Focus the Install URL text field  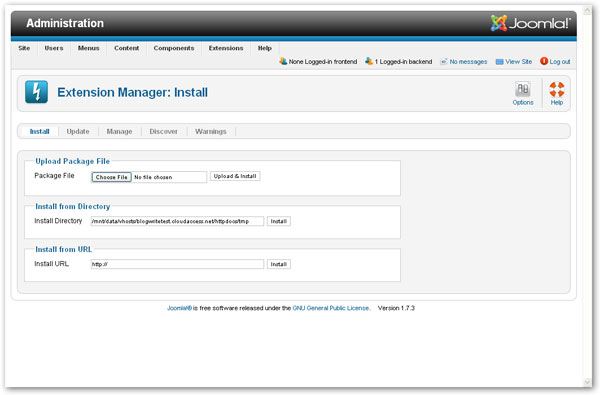(x=177, y=264)
